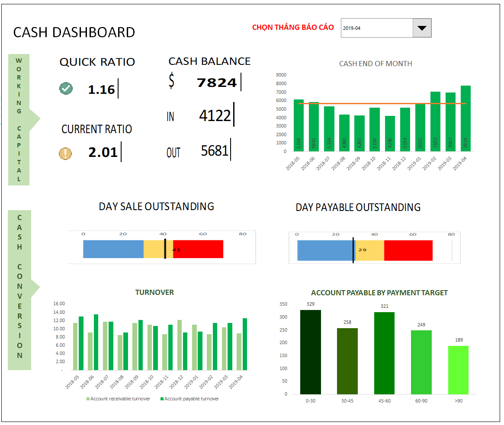Click the Account receivable turnover legend marker

tap(88, 399)
